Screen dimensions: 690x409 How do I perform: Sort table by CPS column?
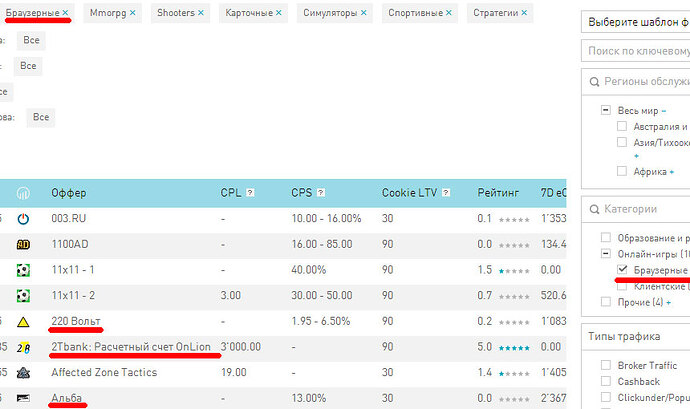(x=301, y=193)
